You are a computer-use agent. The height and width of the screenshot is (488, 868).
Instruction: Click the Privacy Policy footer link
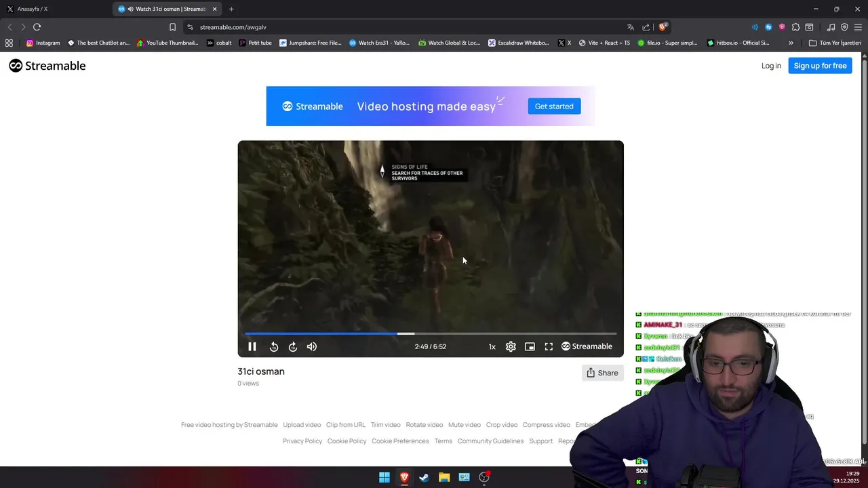click(x=302, y=441)
